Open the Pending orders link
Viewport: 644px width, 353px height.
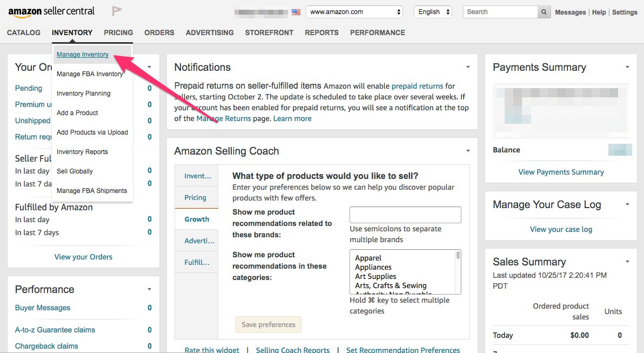click(x=28, y=88)
